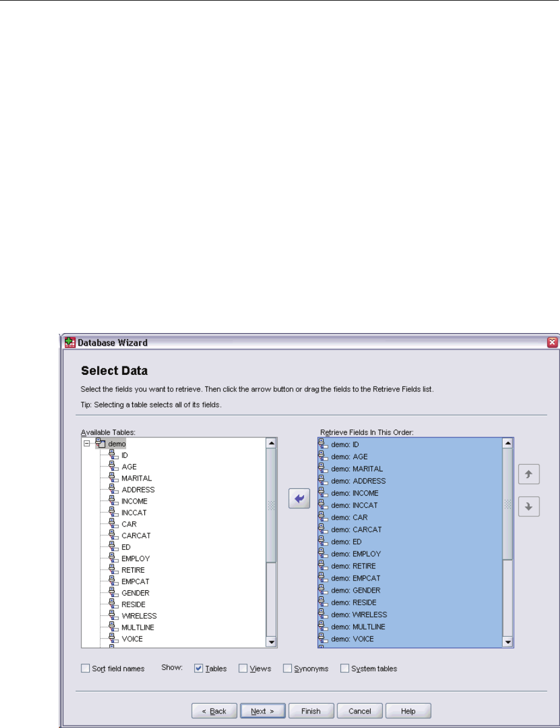Select RESIDE field in Available Tables
The image size is (560, 728).
point(134,604)
